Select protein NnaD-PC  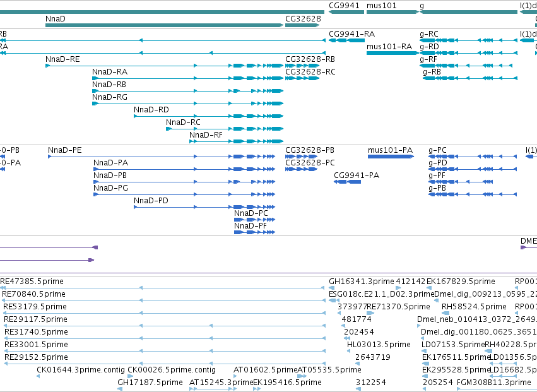[254, 220]
